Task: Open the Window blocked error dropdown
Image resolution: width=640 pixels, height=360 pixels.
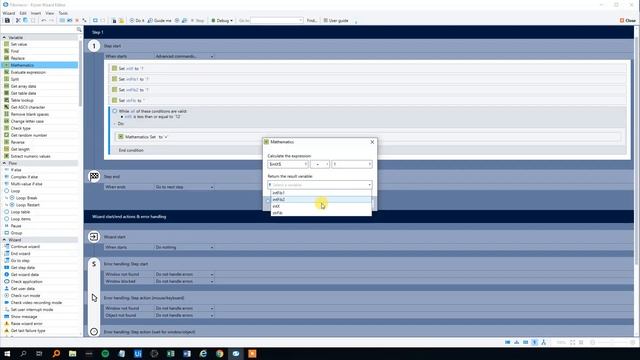Action: point(184,281)
